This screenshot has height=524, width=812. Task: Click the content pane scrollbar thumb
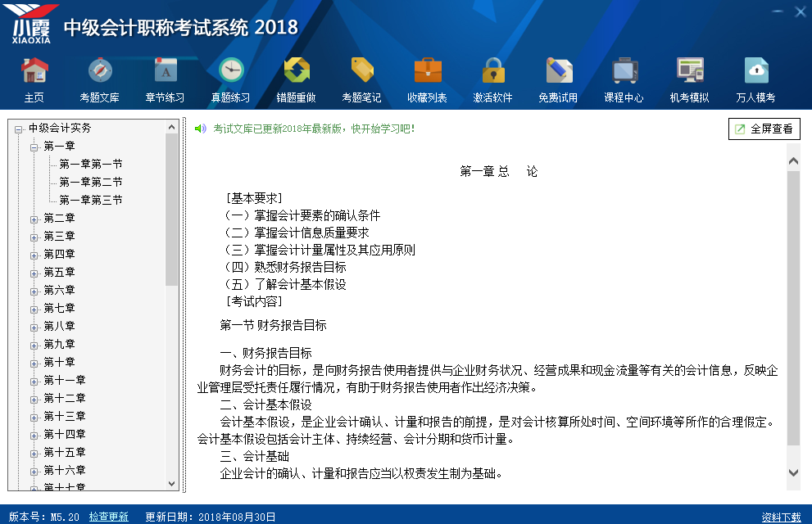tap(793, 309)
